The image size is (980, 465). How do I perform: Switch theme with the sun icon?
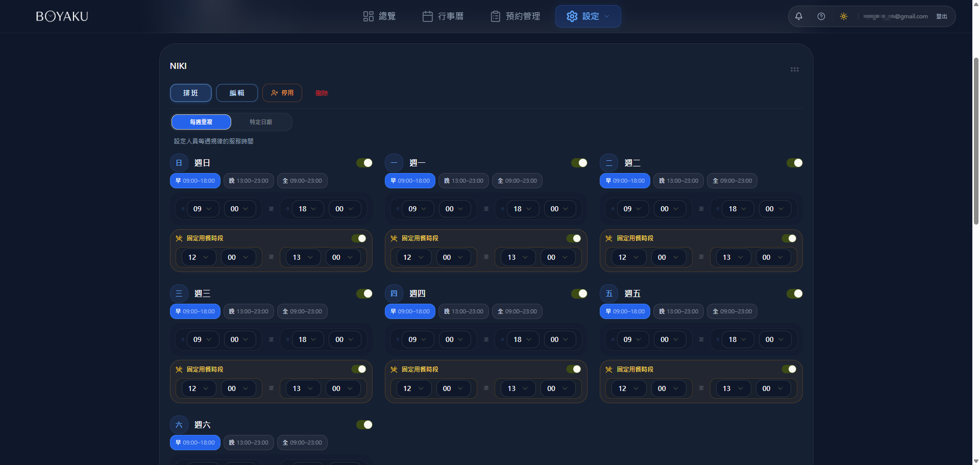click(x=844, y=16)
